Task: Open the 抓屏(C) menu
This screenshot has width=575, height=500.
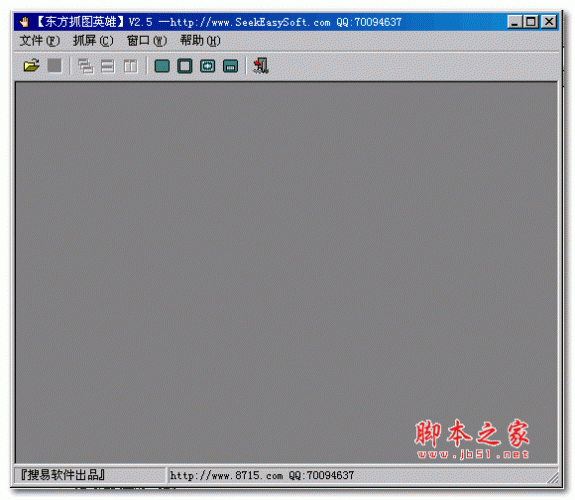Action: (x=93, y=41)
